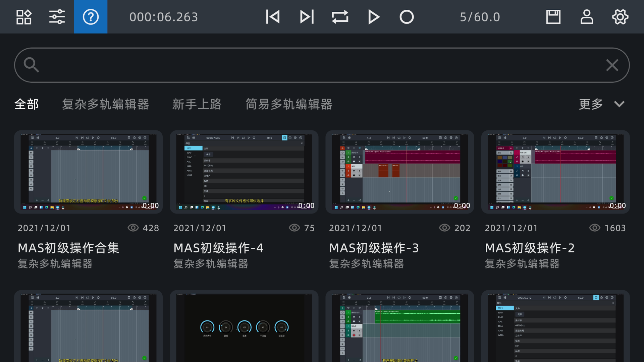
Task: Start playback with the play button
Action: pos(373,16)
